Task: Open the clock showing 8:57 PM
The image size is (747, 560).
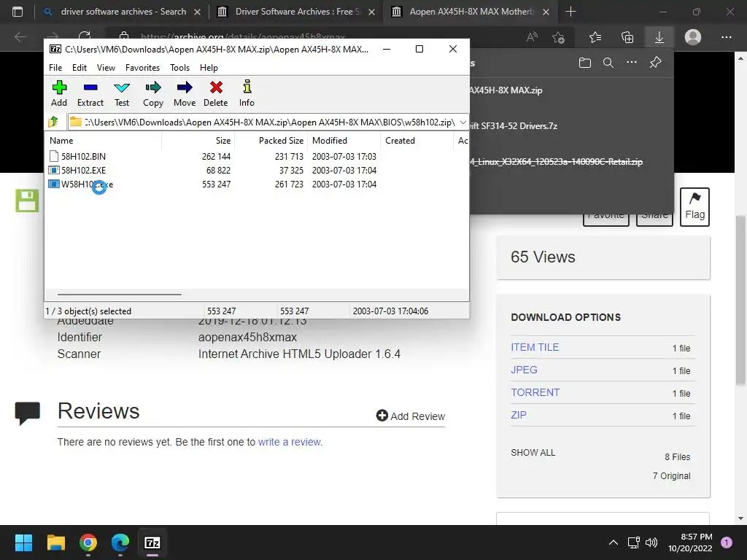Action: pos(690,542)
